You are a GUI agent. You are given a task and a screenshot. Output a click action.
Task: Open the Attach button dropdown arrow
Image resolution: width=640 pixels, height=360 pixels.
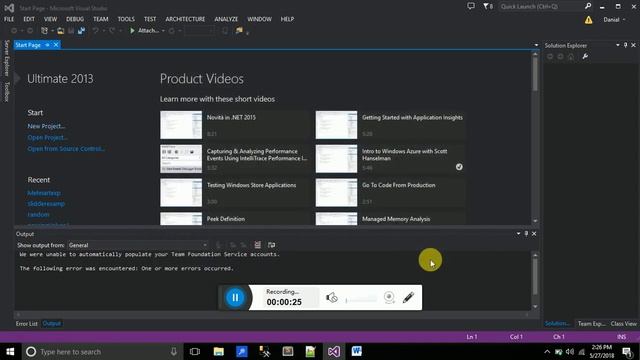[163, 31]
